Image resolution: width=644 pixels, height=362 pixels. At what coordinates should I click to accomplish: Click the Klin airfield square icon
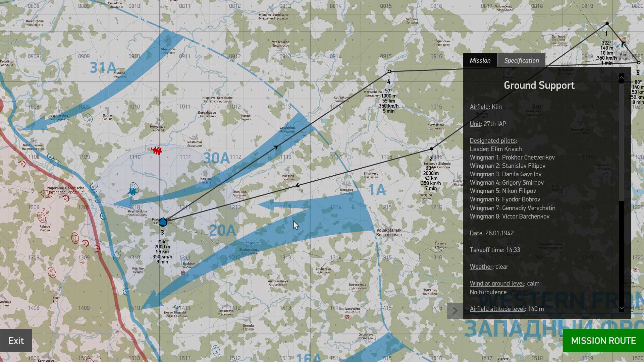624,41
